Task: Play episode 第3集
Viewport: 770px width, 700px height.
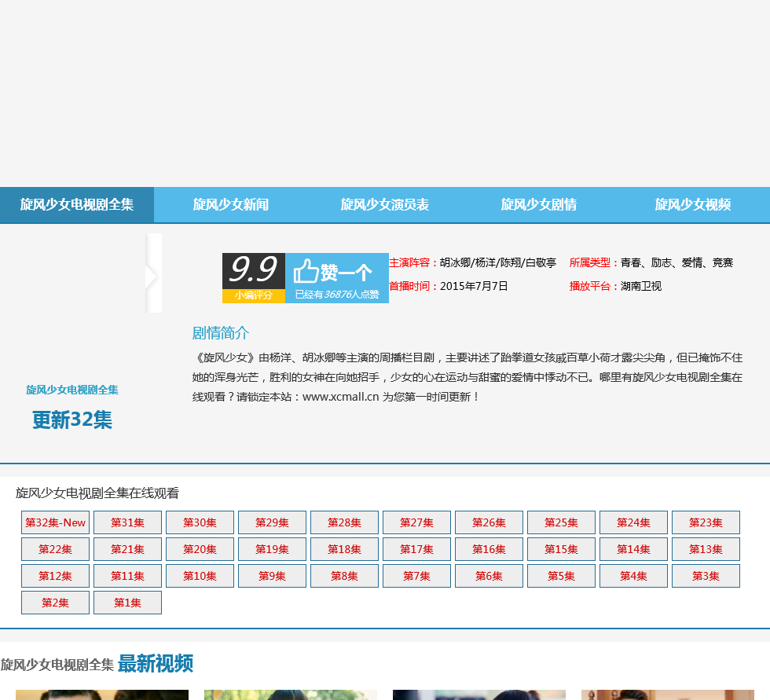Action: pos(706,576)
